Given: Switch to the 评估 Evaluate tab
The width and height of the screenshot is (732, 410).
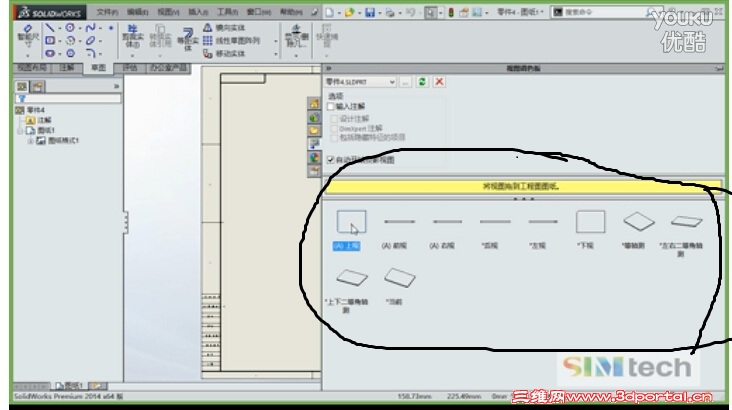Looking at the screenshot, I should (130, 68).
